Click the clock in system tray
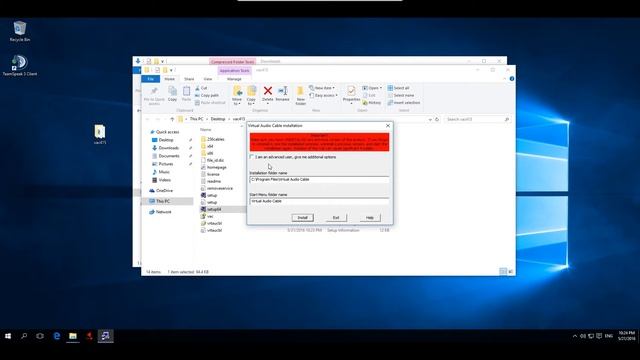 pos(626,336)
